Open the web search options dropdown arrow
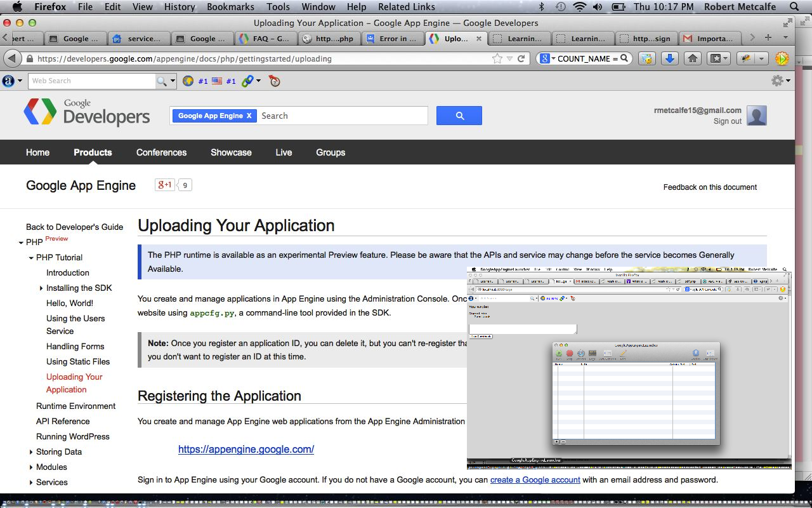 pyautogui.click(x=173, y=81)
